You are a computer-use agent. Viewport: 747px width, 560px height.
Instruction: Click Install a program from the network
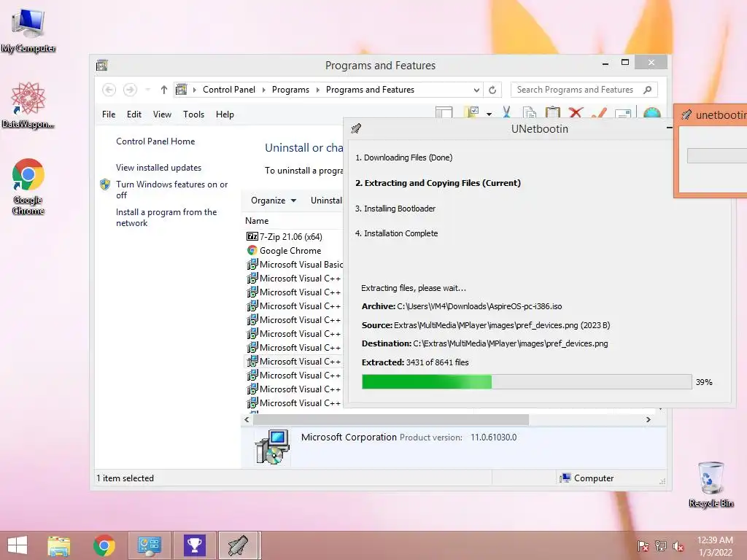tap(166, 217)
